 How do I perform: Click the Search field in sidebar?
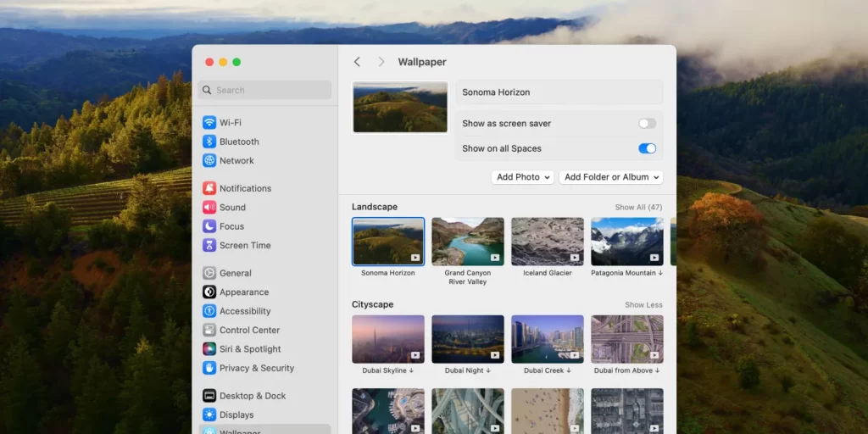265,90
